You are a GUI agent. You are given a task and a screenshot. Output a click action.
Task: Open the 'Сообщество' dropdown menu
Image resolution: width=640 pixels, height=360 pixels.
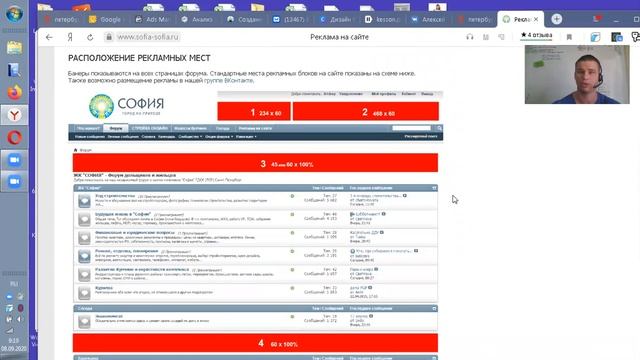click(190, 137)
